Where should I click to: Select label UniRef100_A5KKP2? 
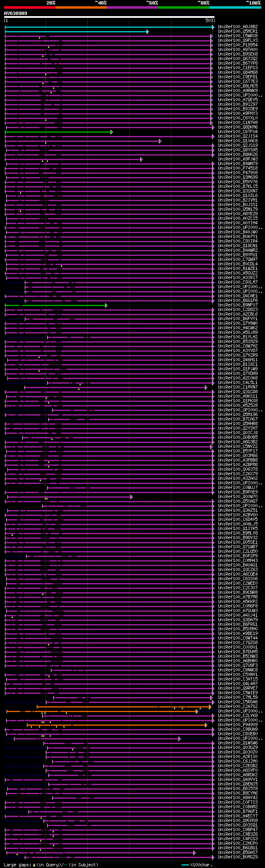pyautogui.click(x=238, y=602)
